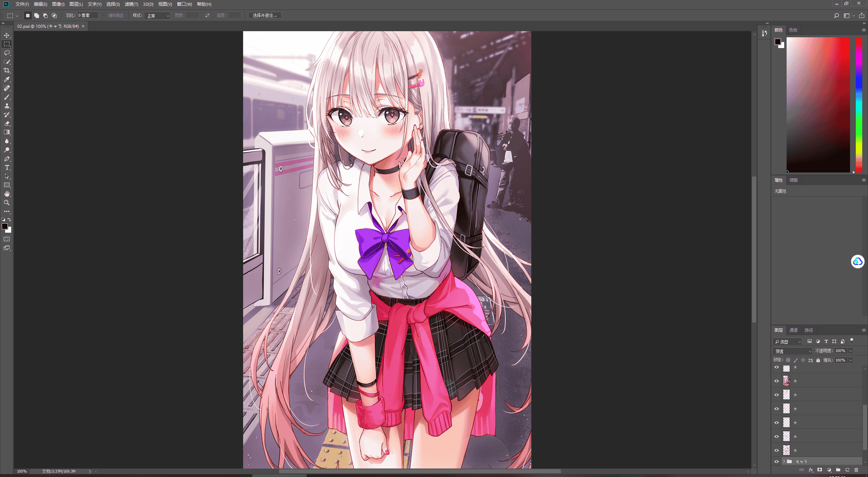Open the 滤镜(T) menu
868x477 pixels.
tap(131, 4)
